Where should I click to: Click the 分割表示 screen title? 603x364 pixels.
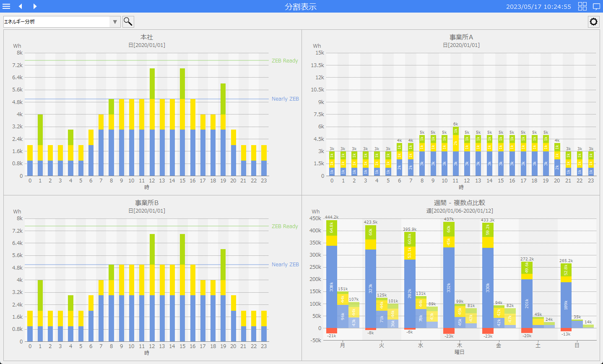coord(301,6)
